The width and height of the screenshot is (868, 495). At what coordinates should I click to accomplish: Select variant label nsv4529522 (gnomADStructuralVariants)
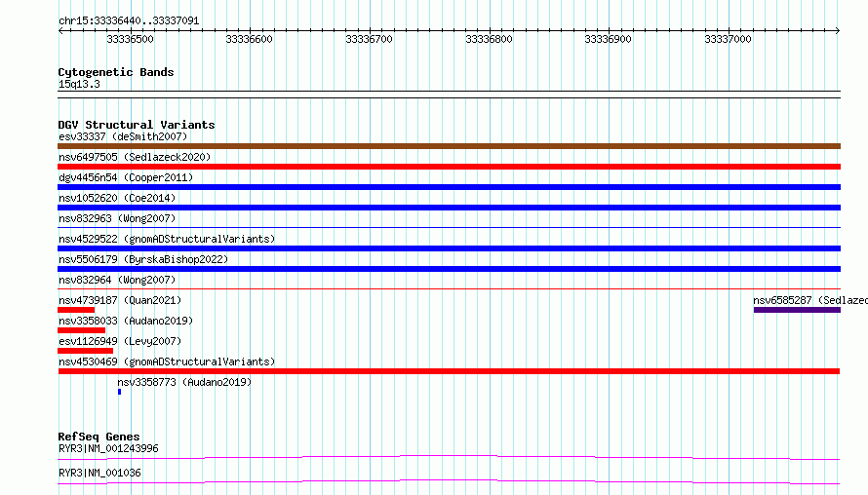click(x=167, y=239)
